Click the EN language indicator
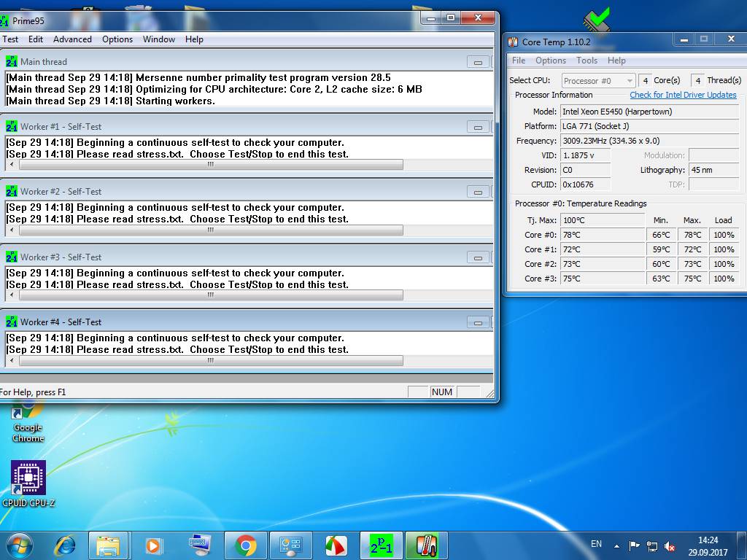This screenshot has width=747, height=560. click(596, 544)
